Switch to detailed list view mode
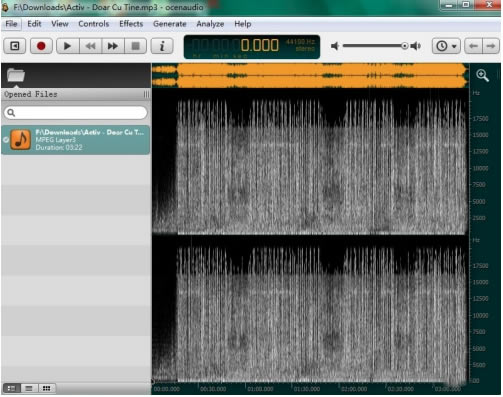 click(11, 388)
